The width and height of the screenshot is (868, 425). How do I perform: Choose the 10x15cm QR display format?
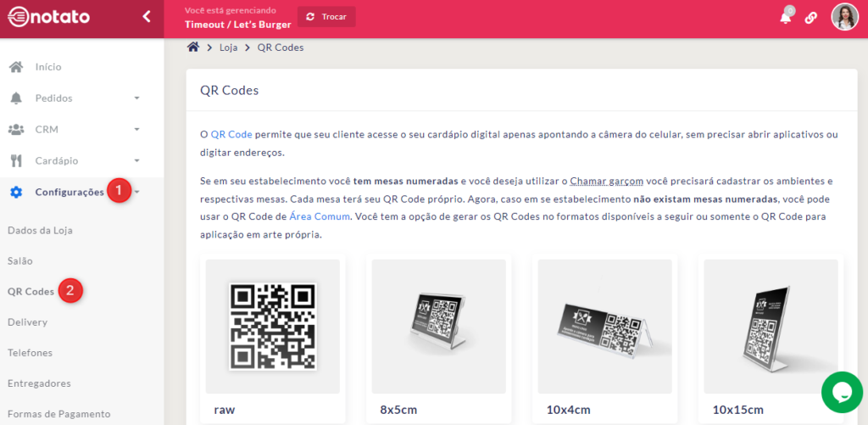771,326
